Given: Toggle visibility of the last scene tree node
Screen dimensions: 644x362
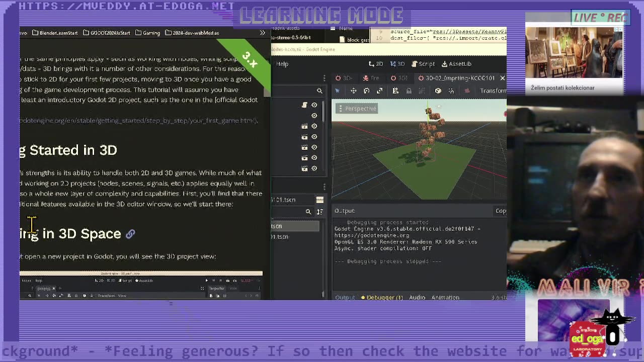Looking at the screenshot, I should [314, 168].
